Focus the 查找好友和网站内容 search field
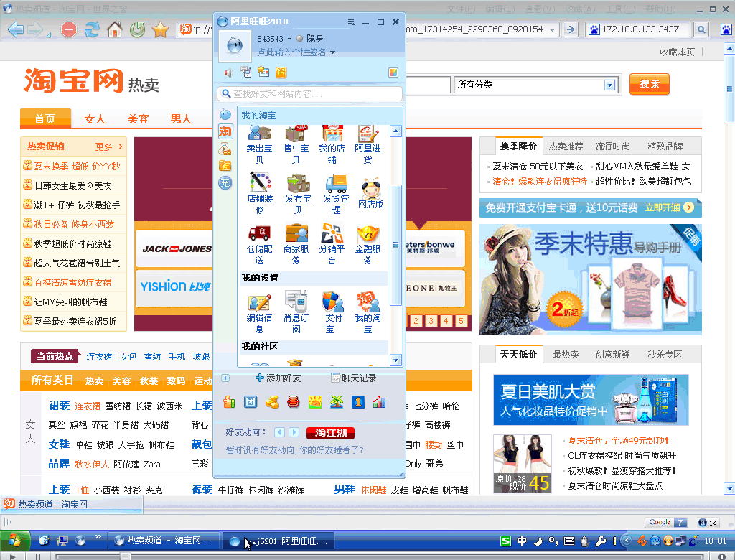 [x=310, y=94]
